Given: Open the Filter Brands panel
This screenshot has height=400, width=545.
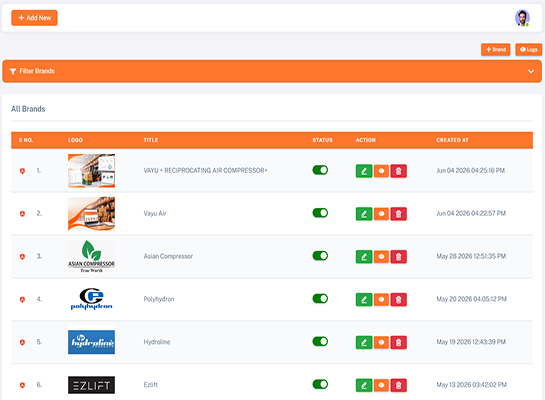Looking at the screenshot, I should [x=272, y=71].
